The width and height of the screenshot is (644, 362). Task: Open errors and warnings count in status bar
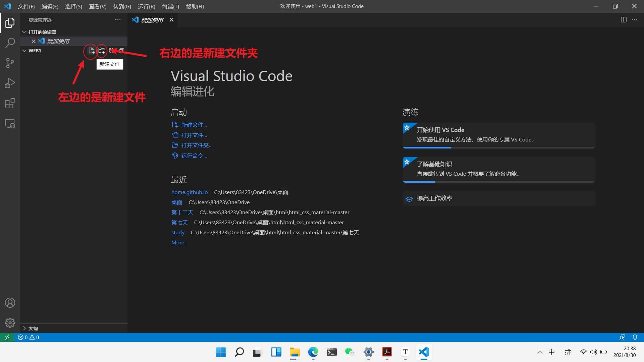click(29, 337)
